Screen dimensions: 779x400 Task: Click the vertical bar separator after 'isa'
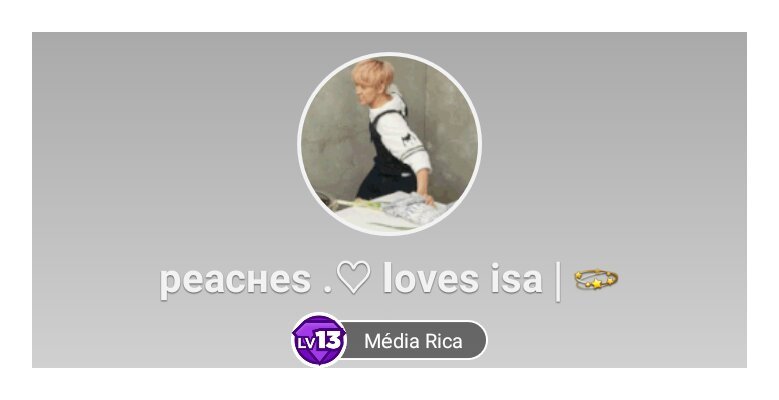pos(557,281)
